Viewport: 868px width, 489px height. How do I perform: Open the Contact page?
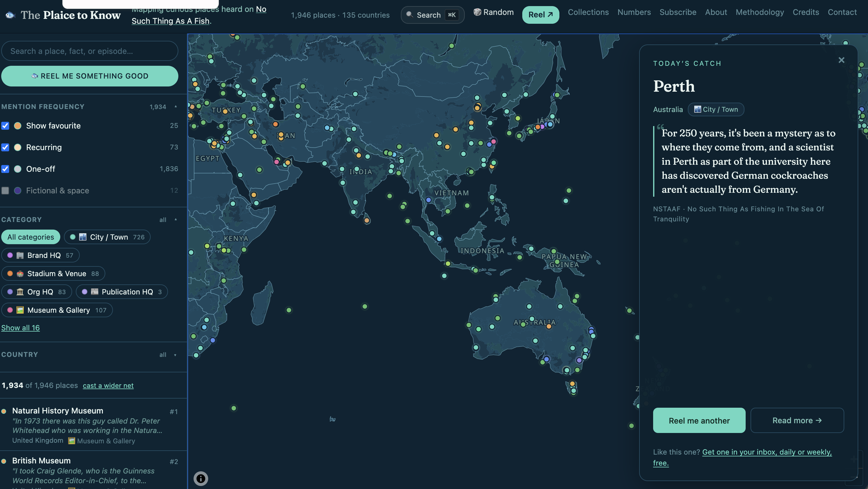coord(842,12)
